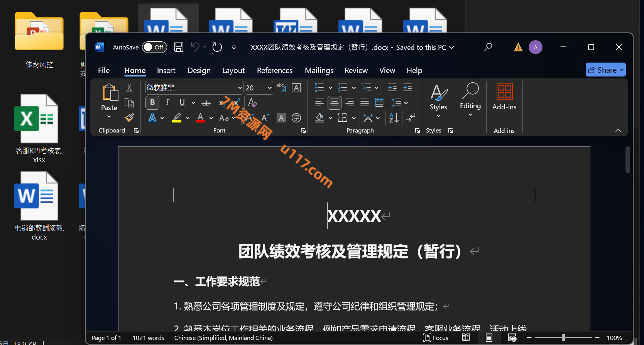Toggle show paragraph marks icon
The height and width of the screenshot is (345, 644).
pos(411,118)
